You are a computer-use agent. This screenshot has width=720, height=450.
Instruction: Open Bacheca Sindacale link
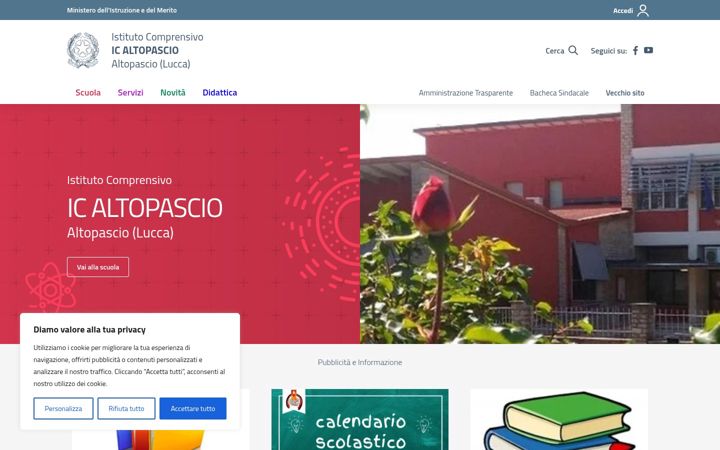[559, 93]
